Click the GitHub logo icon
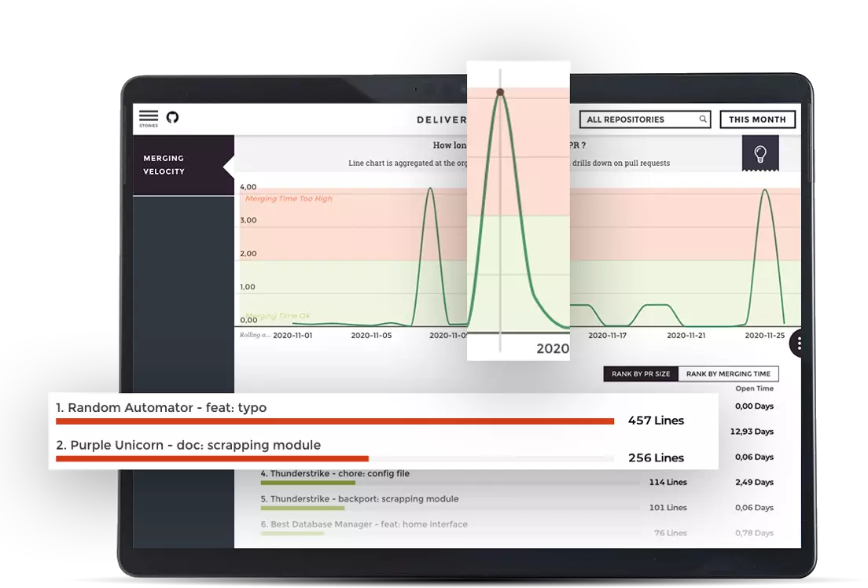 click(x=172, y=117)
